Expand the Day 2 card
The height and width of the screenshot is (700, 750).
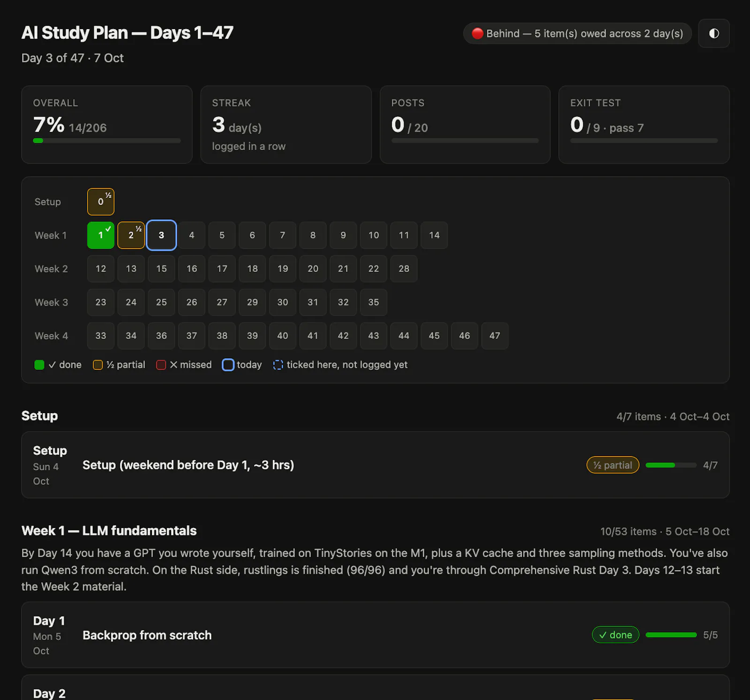[x=375, y=688]
